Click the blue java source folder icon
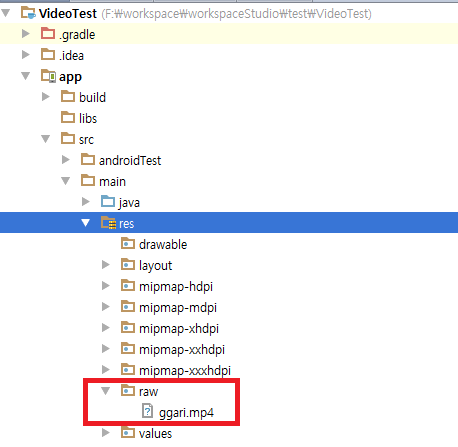Viewport: 458px width, 447px height. (108, 201)
